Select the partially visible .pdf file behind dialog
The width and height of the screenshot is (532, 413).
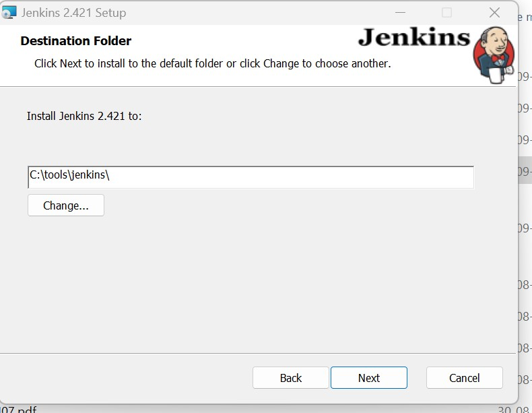(x=19, y=409)
